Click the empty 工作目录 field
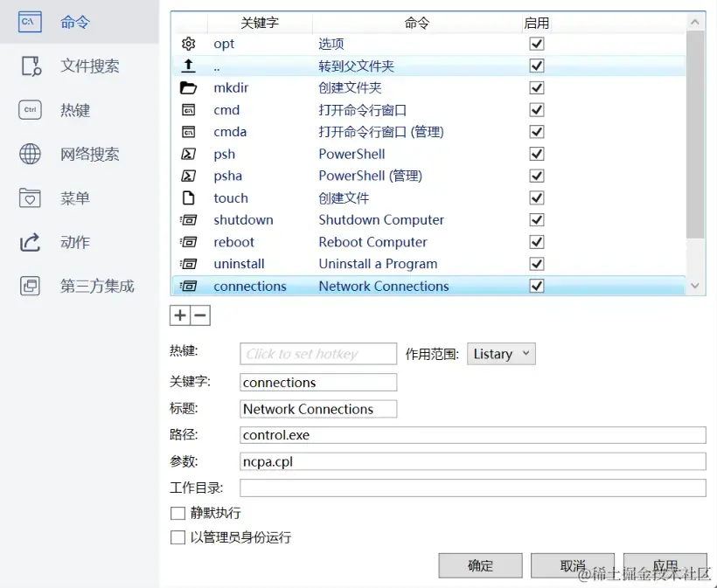The width and height of the screenshot is (717, 588). (x=473, y=488)
